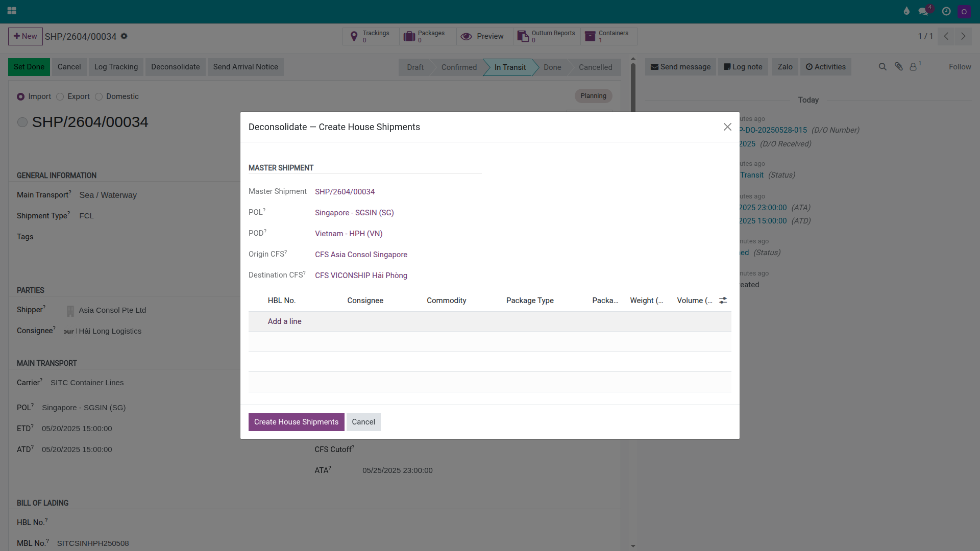Click Activities in chatter
This screenshot has width=980, height=551.
(x=825, y=67)
